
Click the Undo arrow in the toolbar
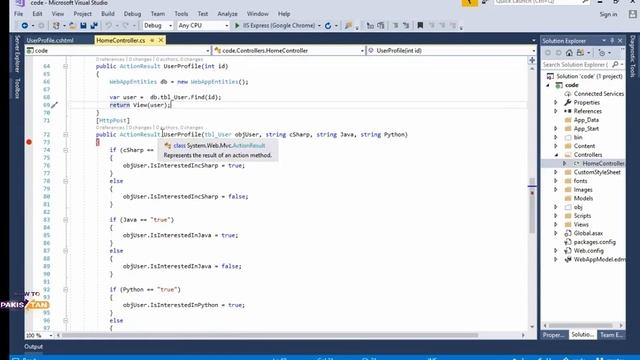pos(108,26)
